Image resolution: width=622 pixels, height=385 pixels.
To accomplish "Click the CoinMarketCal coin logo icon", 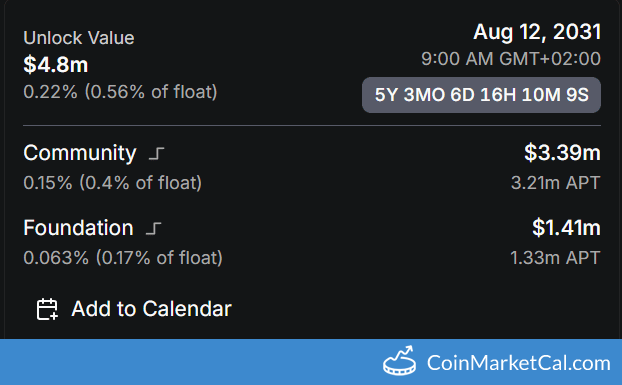I will click(x=399, y=360).
